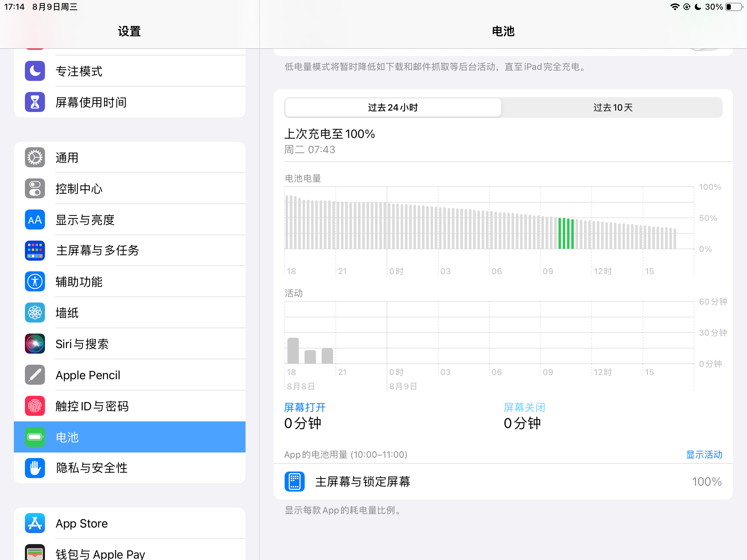Tap the Siri & Search icon
Image resolution: width=747 pixels, height=560 pixels.
35,344
